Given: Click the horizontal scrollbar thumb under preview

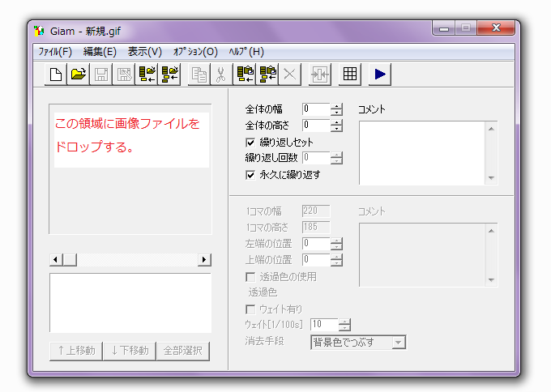Looking at the screenshot, I should pyautogui.click(x=70, y=260).
